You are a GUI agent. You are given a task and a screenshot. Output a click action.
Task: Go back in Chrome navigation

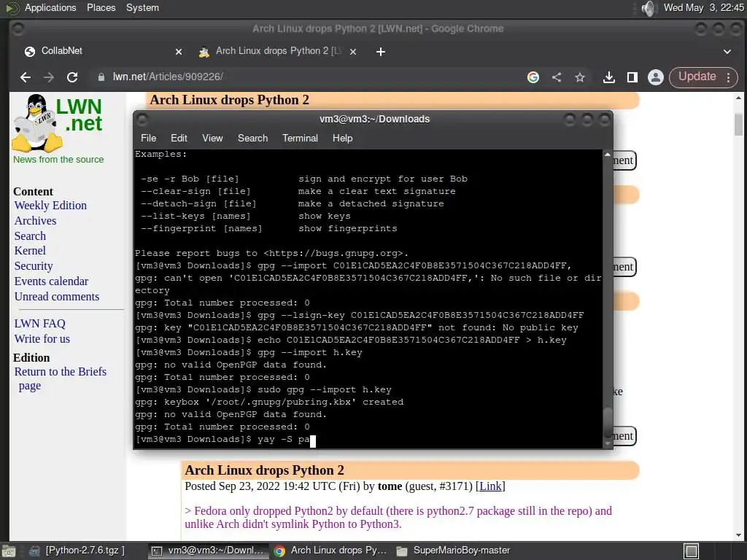[x=26, y=77]
